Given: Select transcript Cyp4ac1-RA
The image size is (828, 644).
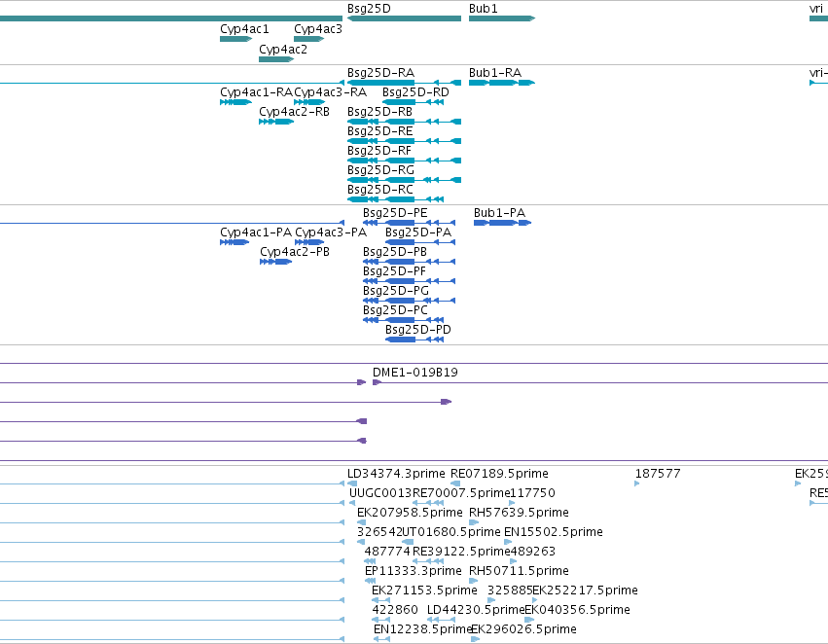Looking at the screenshot, I should coord(236,102).
